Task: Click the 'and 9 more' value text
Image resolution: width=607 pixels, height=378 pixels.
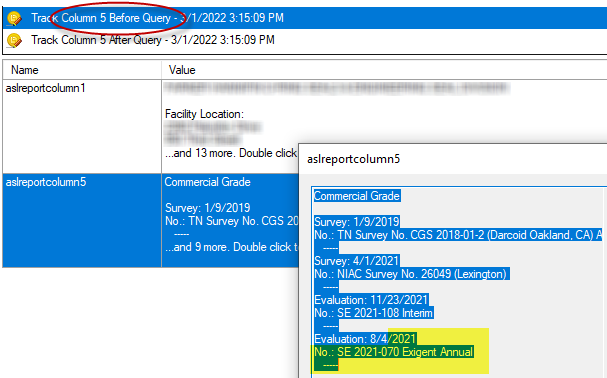Action: (x=231, y=247)
